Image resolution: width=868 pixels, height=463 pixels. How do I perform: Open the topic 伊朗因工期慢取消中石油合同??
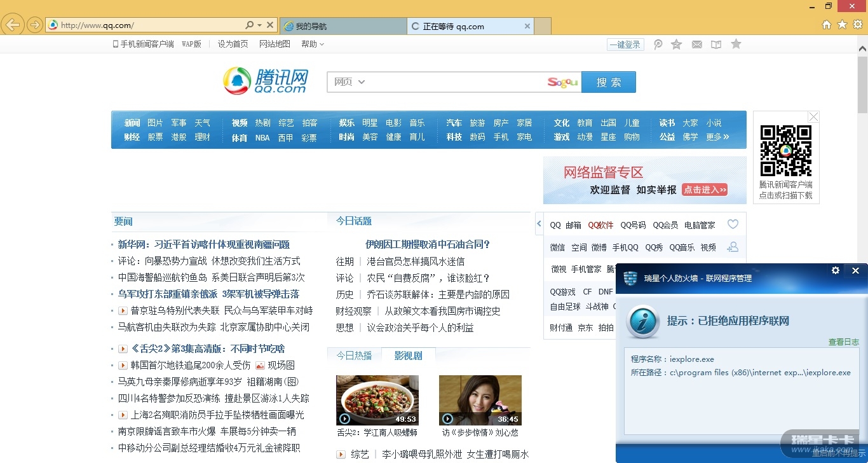428,244
